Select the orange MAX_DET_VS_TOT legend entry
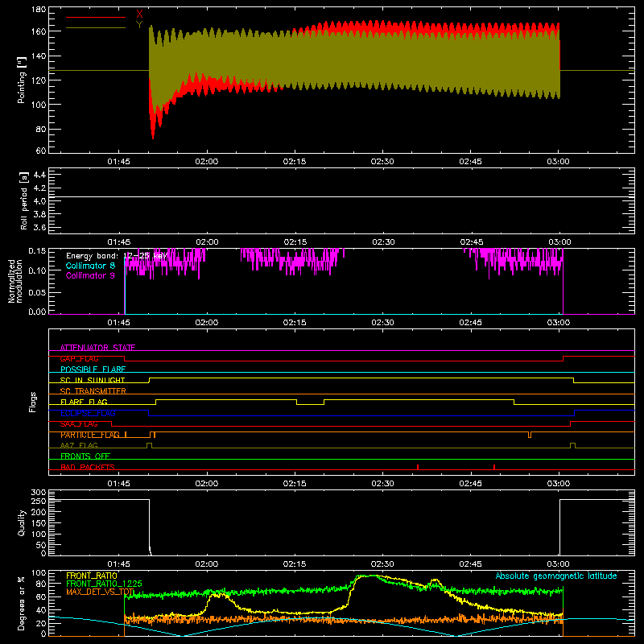The height and width of the screenshot is (644, 644). pos(100,592)
